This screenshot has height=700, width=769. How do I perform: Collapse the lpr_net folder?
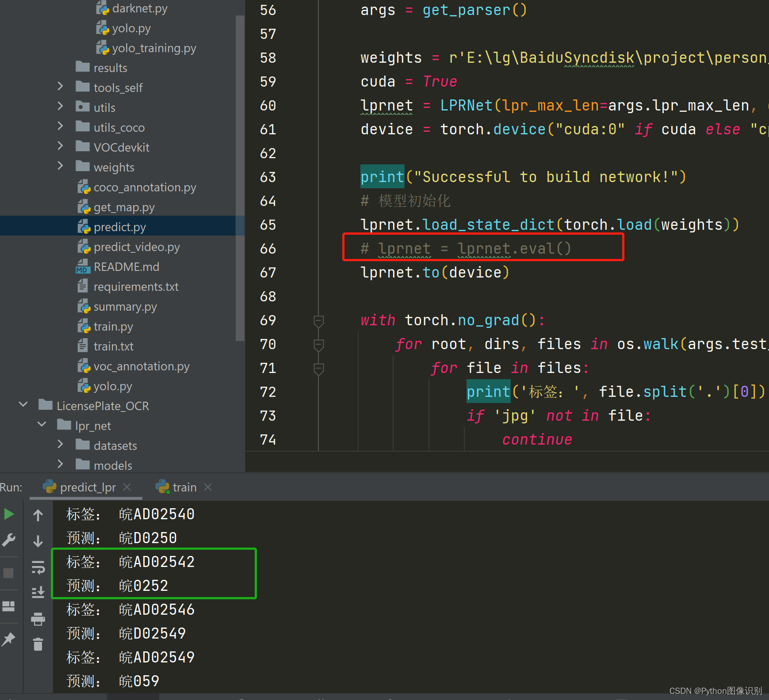coord(42,424)
